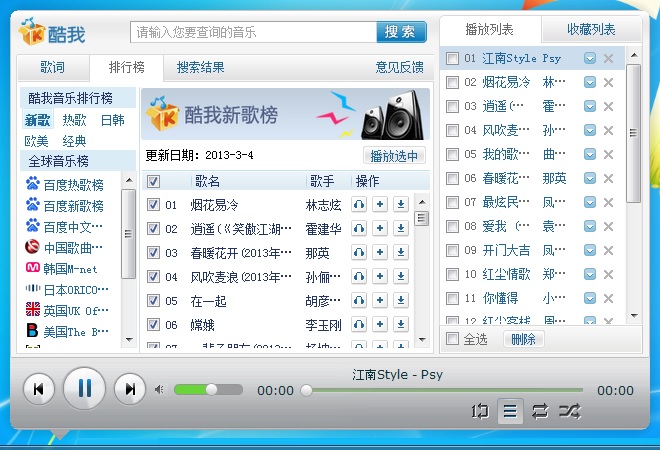Check playlist item 06 春暖花…
The height and width of the screenshot is (450, 660).
tap(452, 178)
